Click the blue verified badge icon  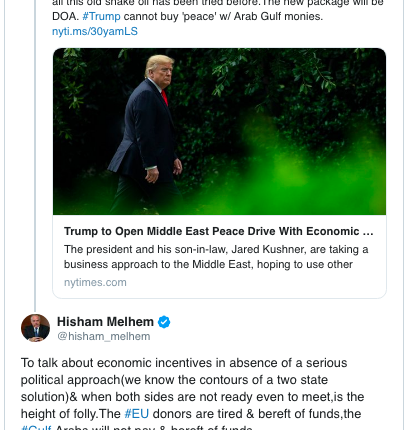tap(164, 322)
